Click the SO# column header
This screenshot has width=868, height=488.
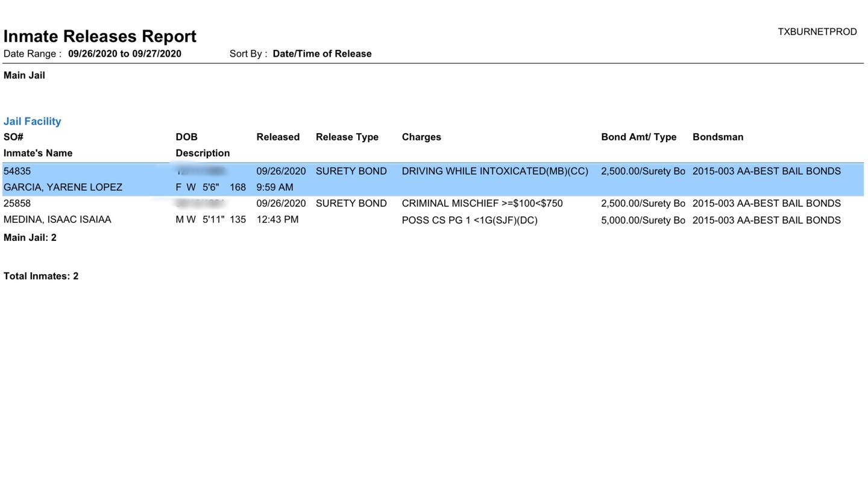tap(13, 137)
